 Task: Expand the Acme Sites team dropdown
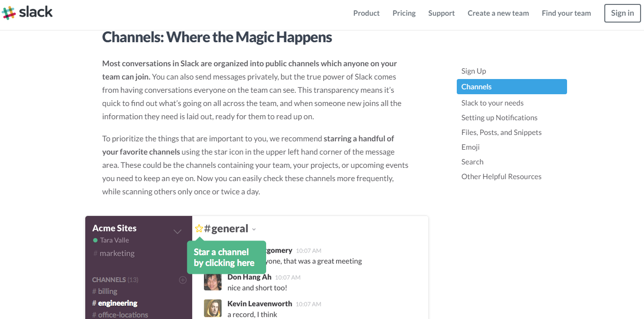point(177,231)
